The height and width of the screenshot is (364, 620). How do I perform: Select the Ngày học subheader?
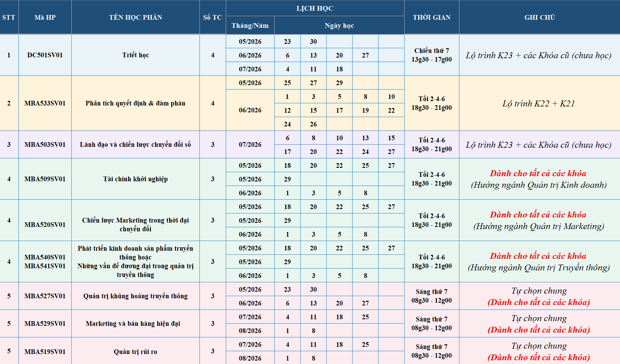(x=339, y=26)
